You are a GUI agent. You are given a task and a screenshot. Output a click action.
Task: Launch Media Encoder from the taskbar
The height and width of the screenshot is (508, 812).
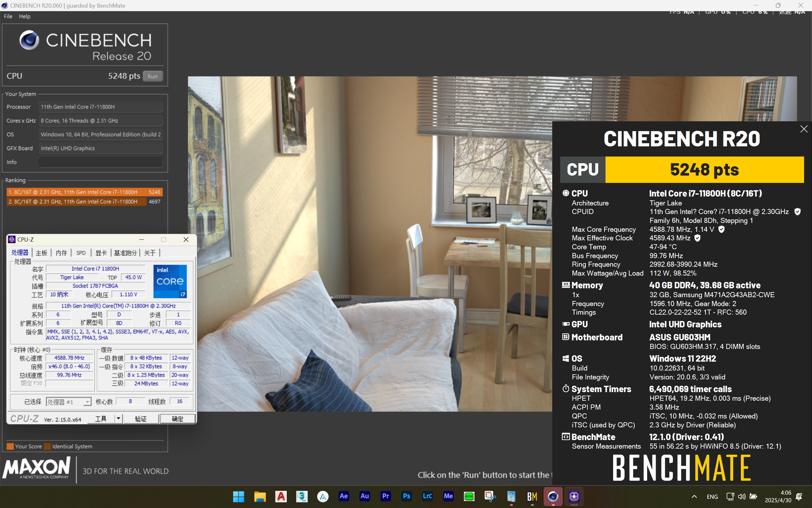(x=448, y=496)
